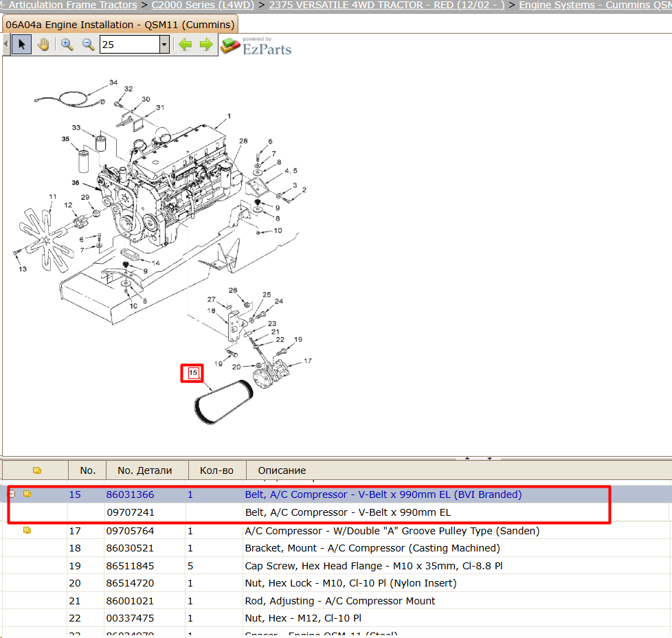Click callout 34 on the cable

tap(113, 82)
